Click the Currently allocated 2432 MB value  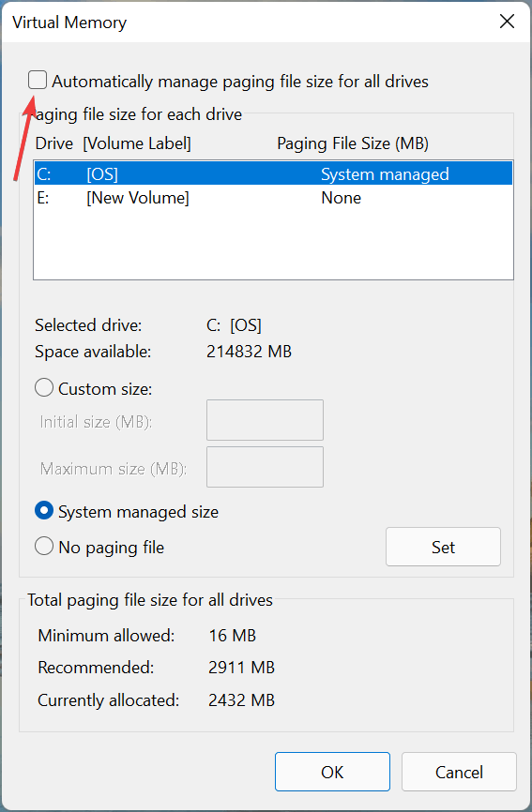(241, 700)
